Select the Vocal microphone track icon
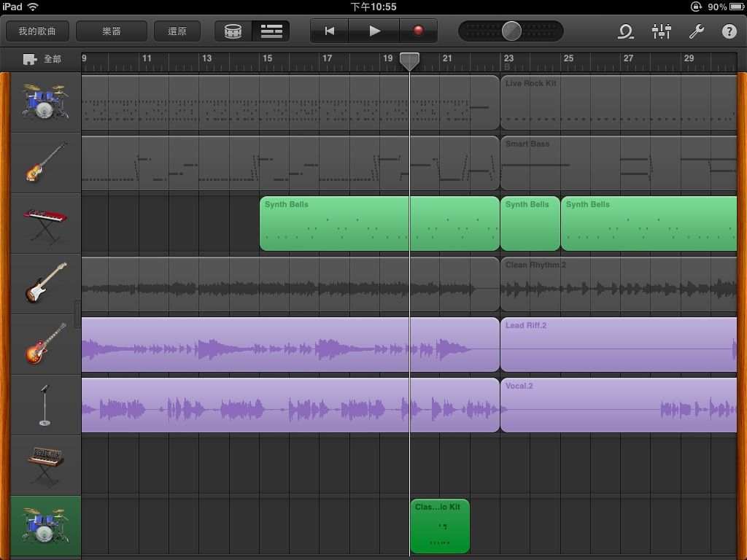 pyautogui.click(x=45, y=405)
